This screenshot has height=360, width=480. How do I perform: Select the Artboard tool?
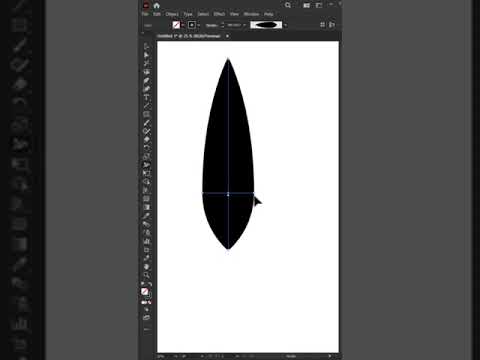[x=146, y=250]
